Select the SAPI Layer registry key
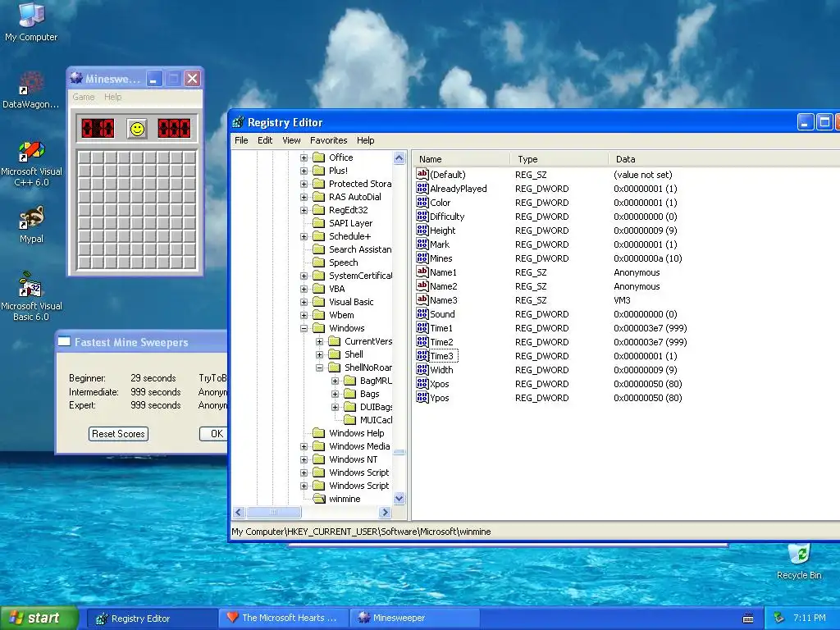The image size is (840, 630). tap(350, 223)
